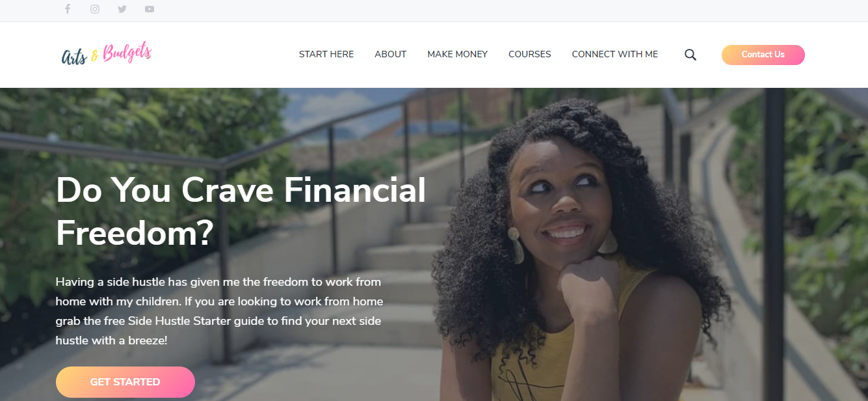Click the Contact Us button
This screenshot has width=868, height=401.
pyautogui.click(x=763, y=55)
